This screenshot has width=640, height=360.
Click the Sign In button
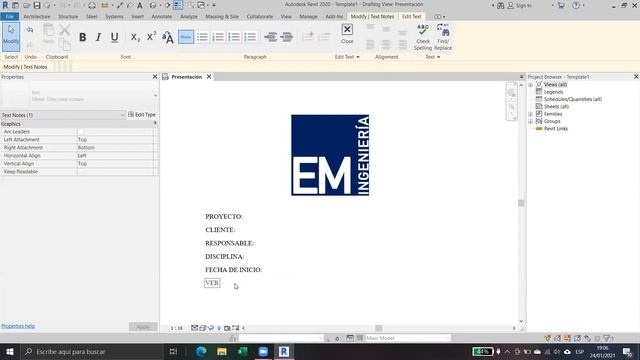click(520, 5)
